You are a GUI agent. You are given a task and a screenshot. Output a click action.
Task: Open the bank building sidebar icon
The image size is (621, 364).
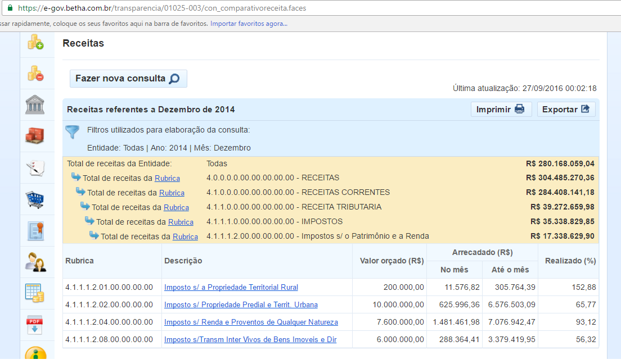point(35,104)
